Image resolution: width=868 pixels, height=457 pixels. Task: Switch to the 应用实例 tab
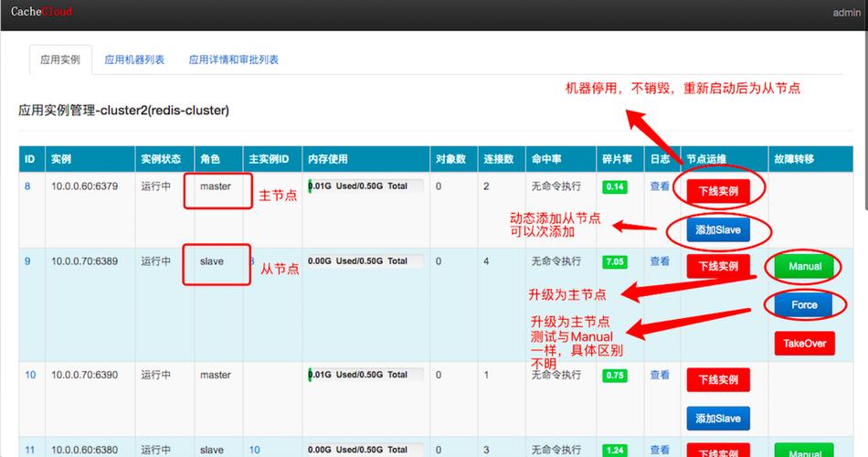click(60, 59)
